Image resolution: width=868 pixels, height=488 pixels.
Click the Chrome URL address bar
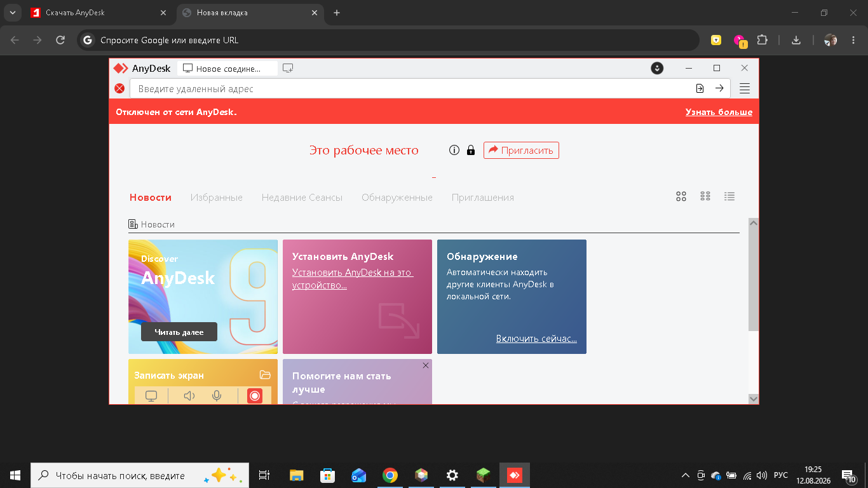point(388,40)
